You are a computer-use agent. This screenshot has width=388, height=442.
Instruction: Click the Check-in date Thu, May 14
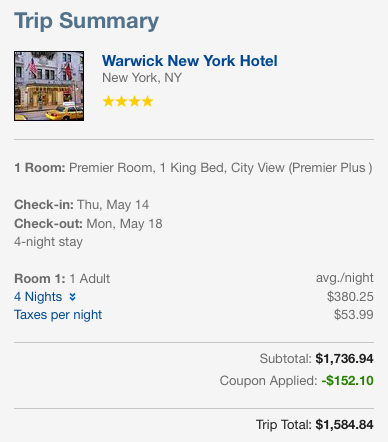click(113, 205)
